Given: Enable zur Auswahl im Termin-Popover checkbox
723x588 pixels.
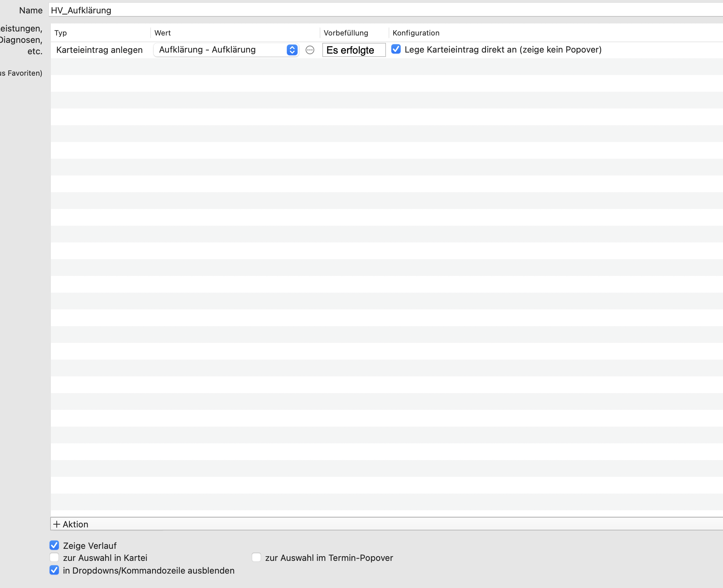Looking at the screenshot, I should [256, 558].
